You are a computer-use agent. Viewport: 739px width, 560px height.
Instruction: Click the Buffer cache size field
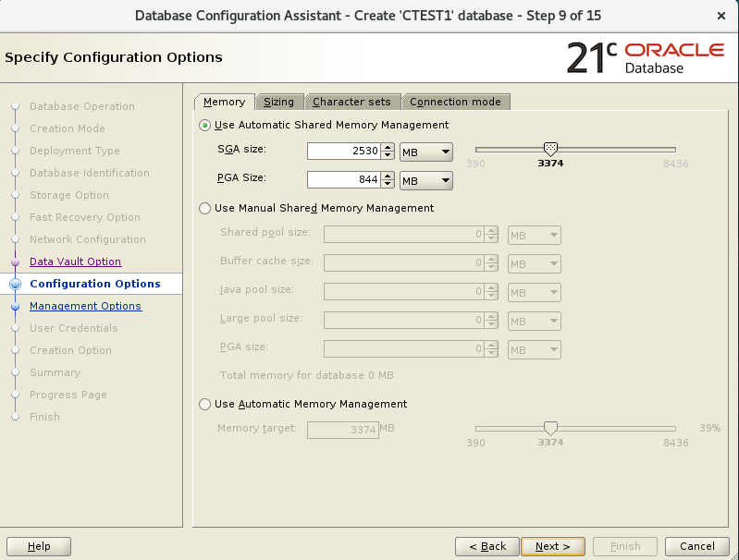(404, 263)
